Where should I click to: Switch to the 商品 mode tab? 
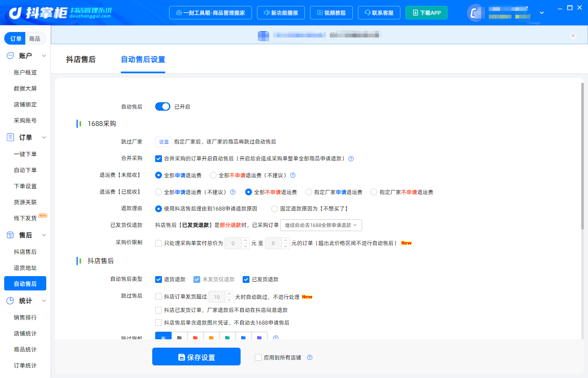click(35, 39)
